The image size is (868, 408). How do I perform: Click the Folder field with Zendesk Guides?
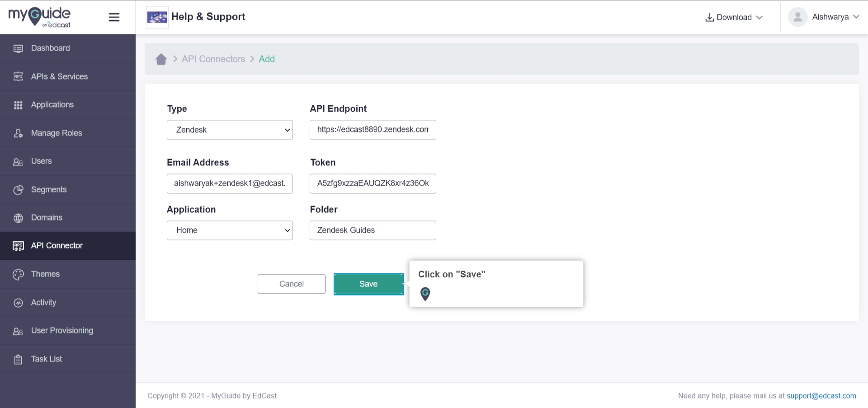(373, 230)
